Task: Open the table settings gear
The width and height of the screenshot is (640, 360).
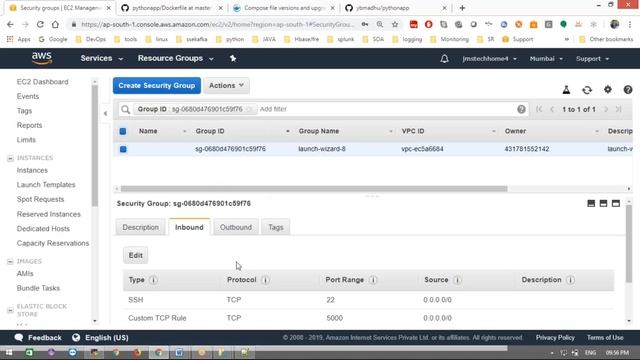Action: 608,89
